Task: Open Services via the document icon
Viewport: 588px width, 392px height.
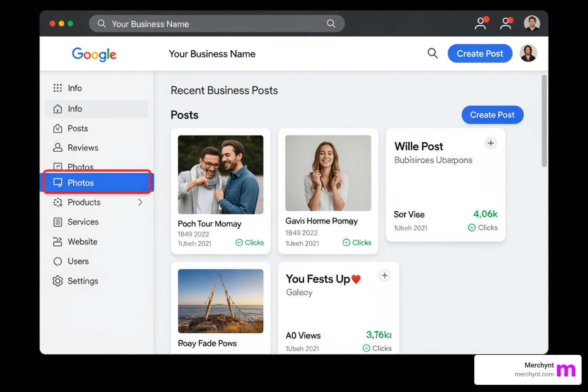Action: click(x=57, y=222)
